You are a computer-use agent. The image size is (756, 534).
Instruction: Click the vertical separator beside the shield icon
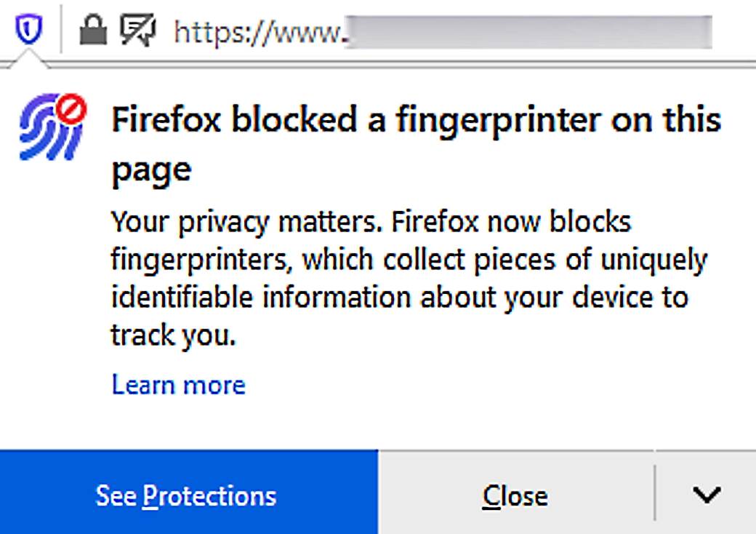pos(61,31)
